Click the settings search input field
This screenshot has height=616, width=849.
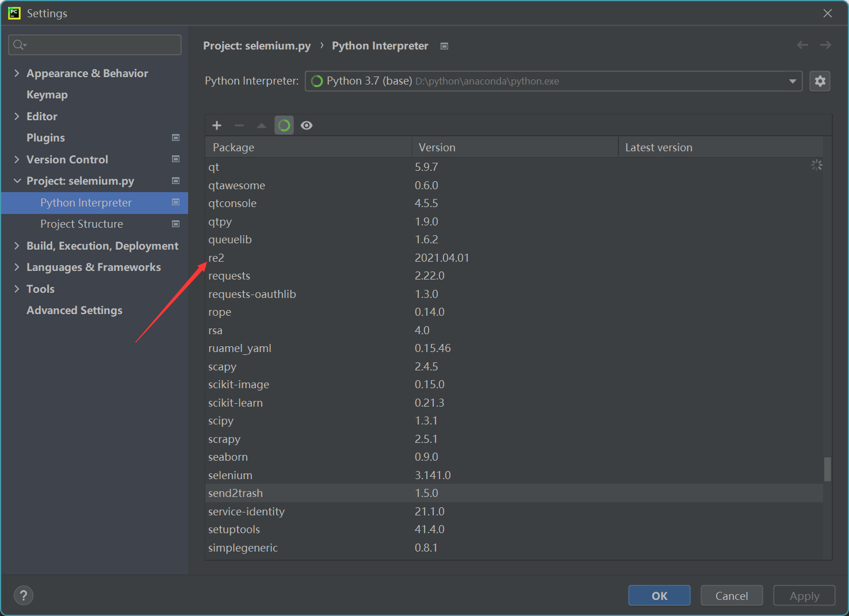[x=94, y=45]
